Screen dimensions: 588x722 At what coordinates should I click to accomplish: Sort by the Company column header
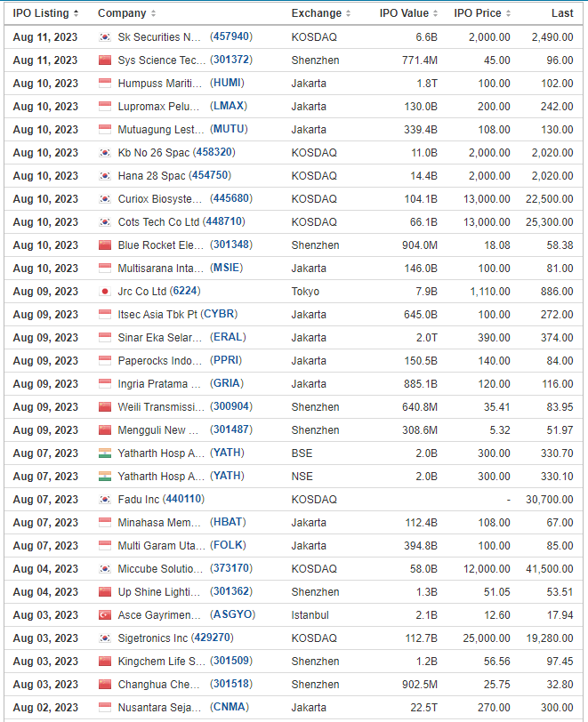(126, 13)
